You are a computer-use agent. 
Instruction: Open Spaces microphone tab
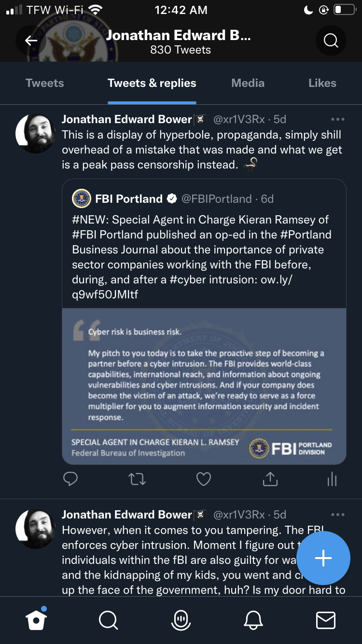181,620
